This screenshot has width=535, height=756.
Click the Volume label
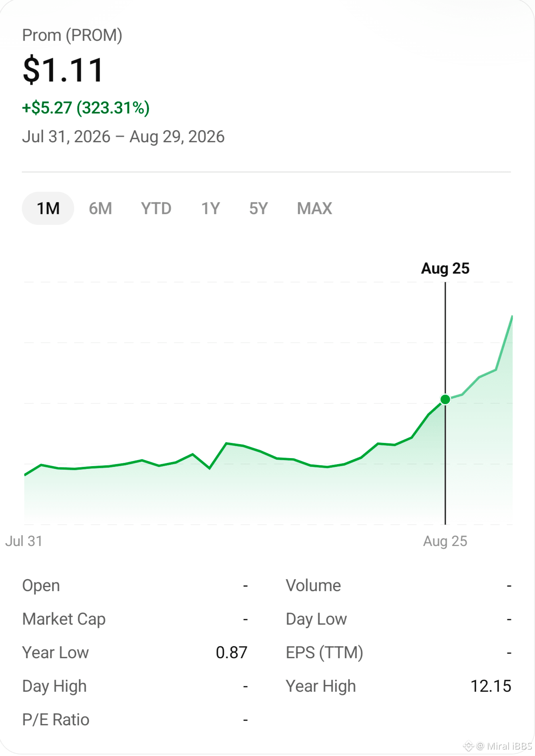coord(313,585)
